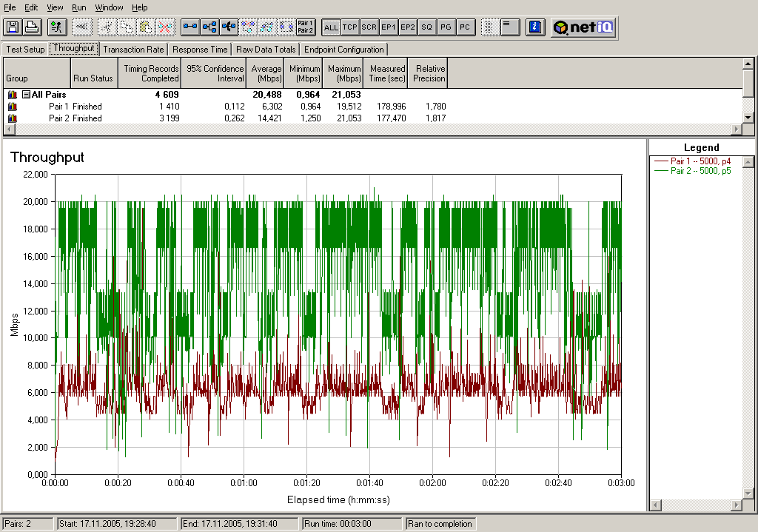Image resolution: width=758 pixels, height=532 pixels.
Task: Toggle the TCP group filter button
Action: point(350,27)
